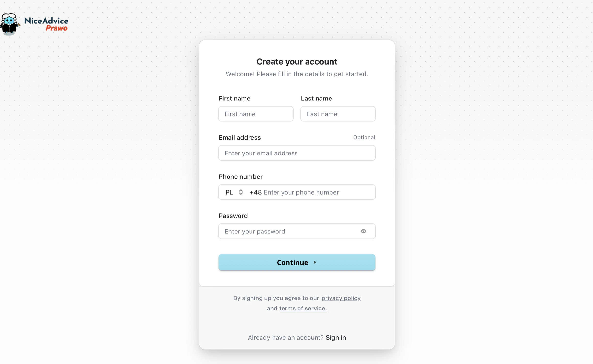This screenshot has width=593, height=364.
Task: Click the NiceAdvice Prawo wordmark
Action: [46, 24]
